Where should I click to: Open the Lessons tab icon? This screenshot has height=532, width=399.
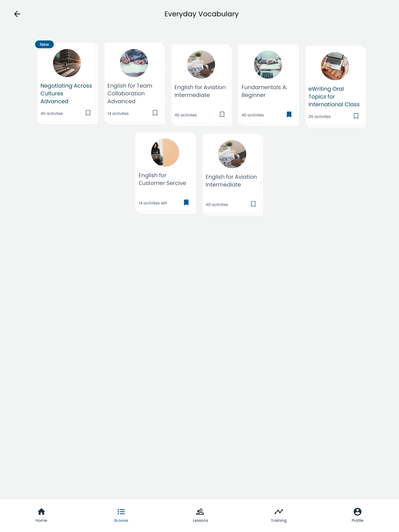(200, 511)
